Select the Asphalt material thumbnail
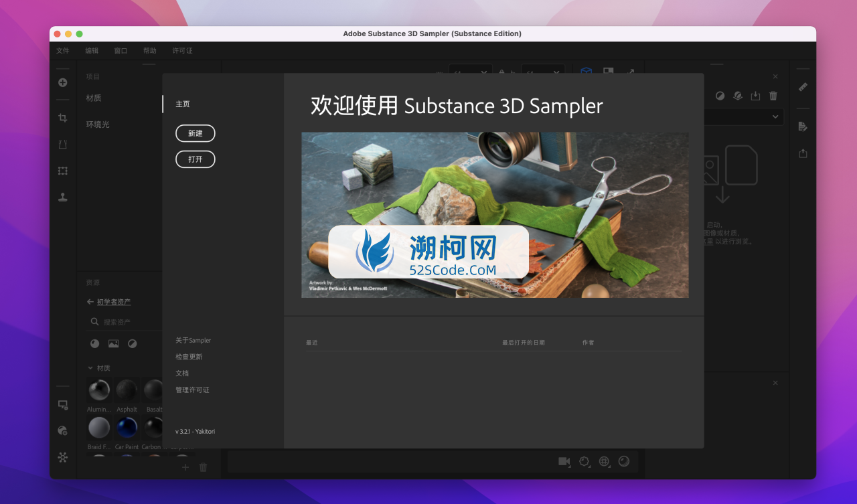 [127, 390]
